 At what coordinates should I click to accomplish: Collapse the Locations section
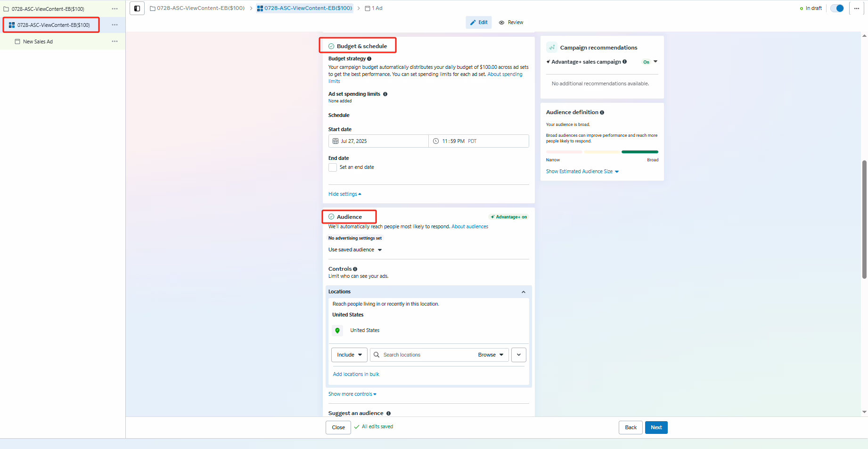tap(523, 292)
